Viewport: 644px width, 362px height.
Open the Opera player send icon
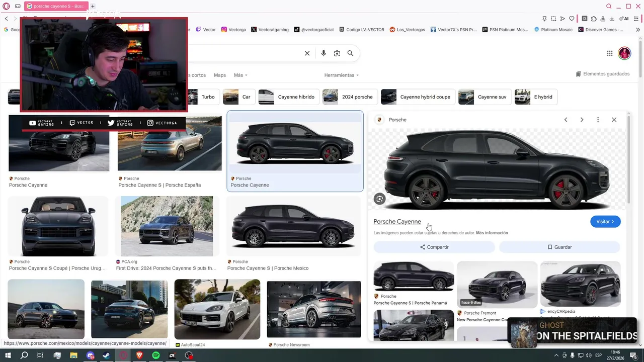point(562,19)
